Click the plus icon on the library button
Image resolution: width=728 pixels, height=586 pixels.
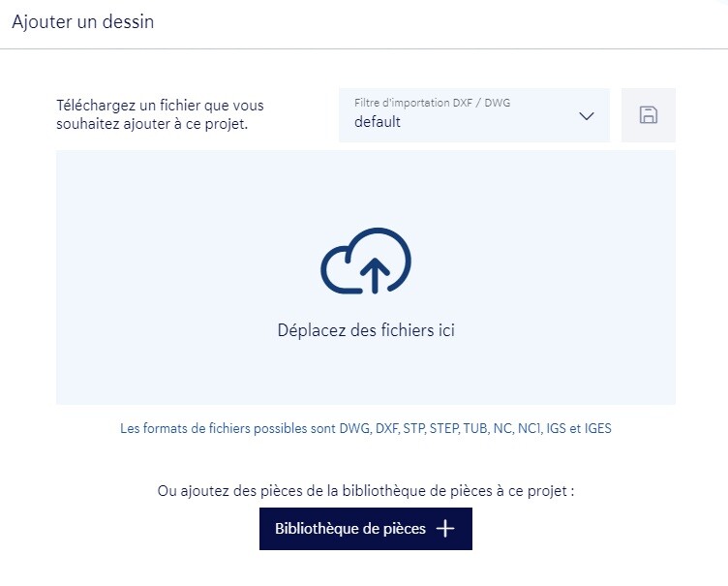click(x=444, y=529)
